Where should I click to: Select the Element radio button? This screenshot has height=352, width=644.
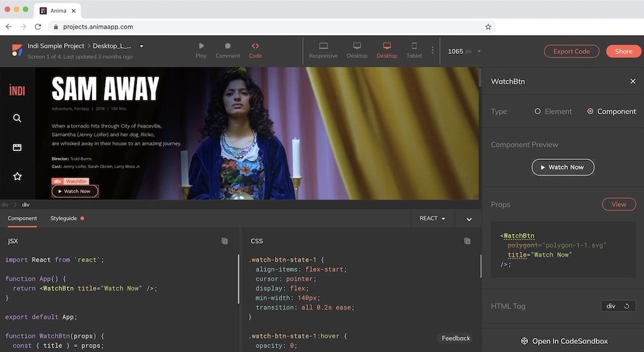click(x=538, y=112)
